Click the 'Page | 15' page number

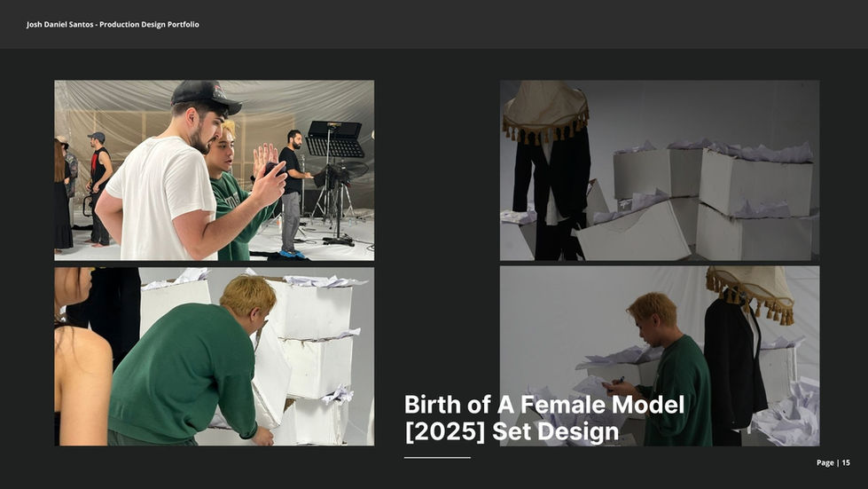pyautogui.click(x=833, y=462)
